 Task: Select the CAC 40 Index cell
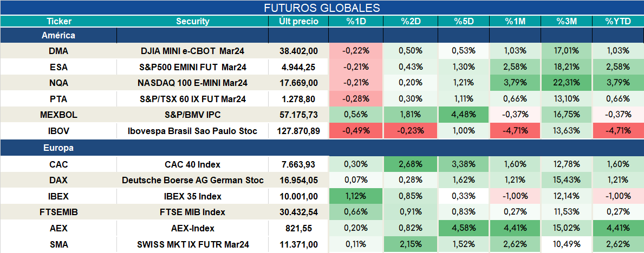point(193,164)
